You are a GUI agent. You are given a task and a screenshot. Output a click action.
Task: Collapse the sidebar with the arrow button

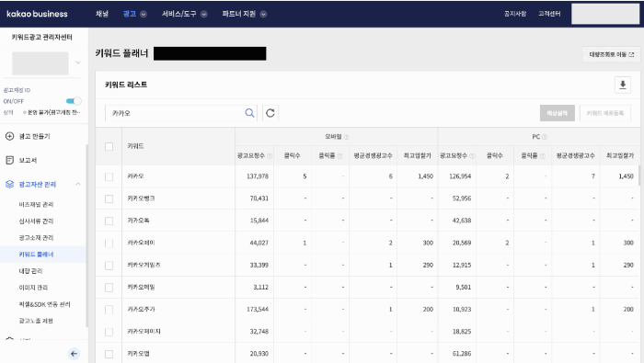(x=74, y=354)
